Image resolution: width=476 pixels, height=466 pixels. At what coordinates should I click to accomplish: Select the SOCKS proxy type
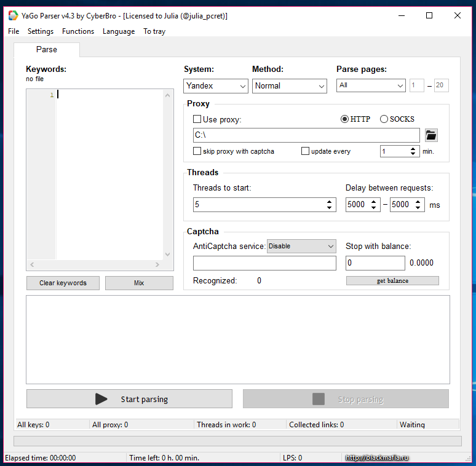pyautogui.click(x=384, y=119)
